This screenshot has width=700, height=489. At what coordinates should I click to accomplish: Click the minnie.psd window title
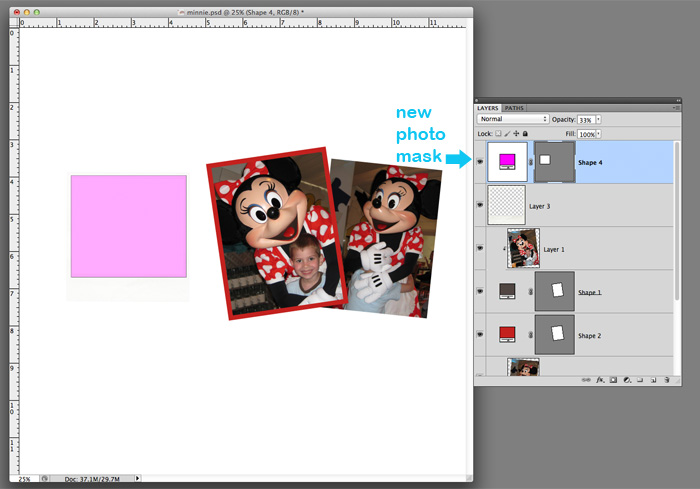pos(245,13)
